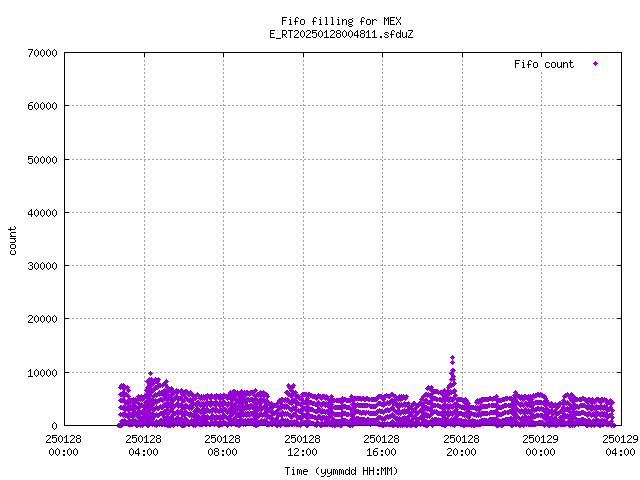Click the 250128 16:00 x-axis label
The image size is (640, 480).
point(382,445)
